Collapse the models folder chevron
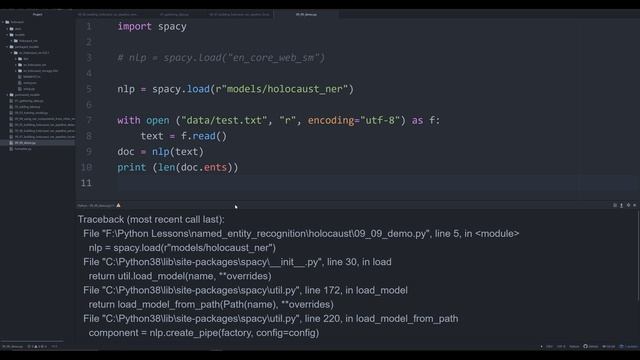This screenshot has width=640, height=360. point(7,35)
